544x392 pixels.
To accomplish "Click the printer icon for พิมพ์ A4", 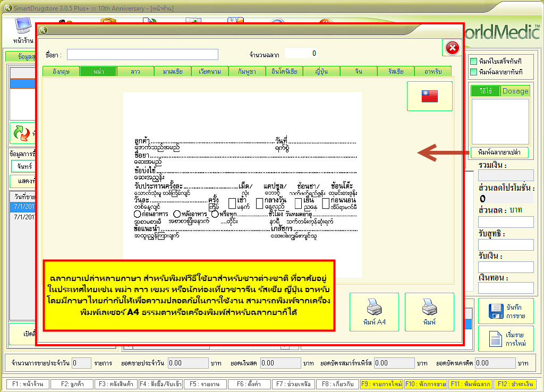I will click(373, 307).
